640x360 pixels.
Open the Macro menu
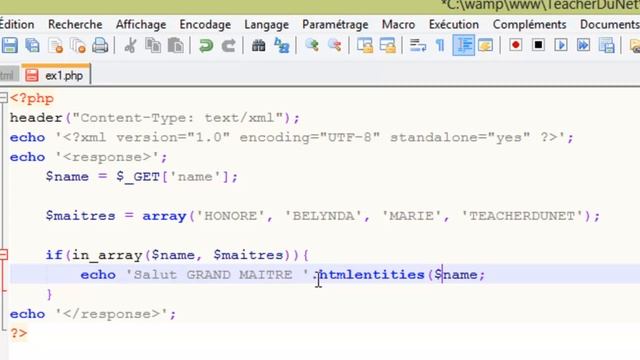pyautogui.click(x=398, y=24)
